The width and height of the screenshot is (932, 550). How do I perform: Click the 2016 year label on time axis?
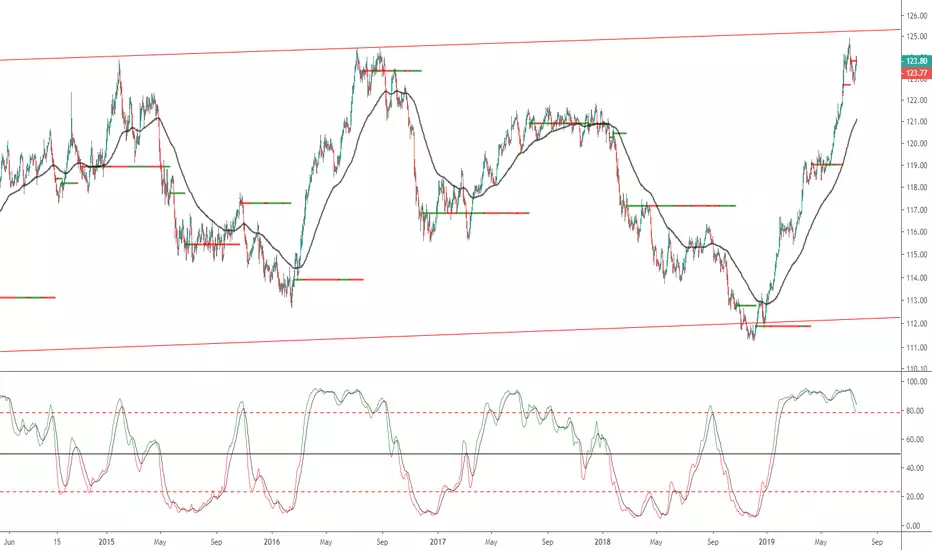(272, 542)
